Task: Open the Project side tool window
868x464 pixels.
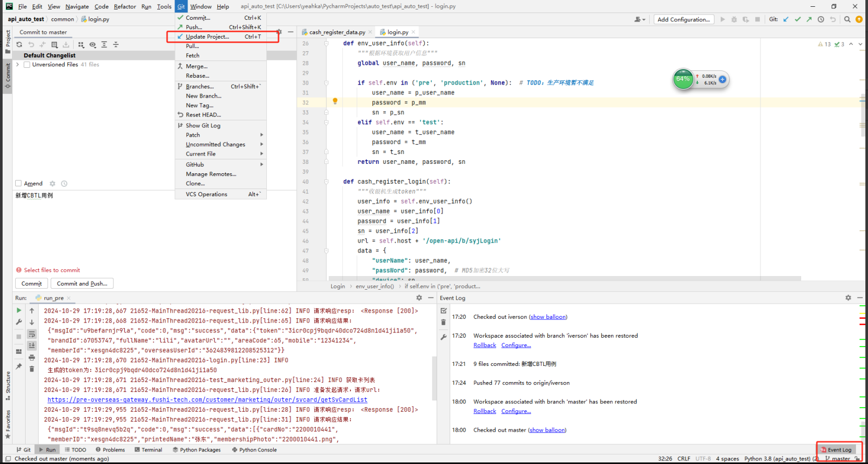Action: [x=7, y=42]
